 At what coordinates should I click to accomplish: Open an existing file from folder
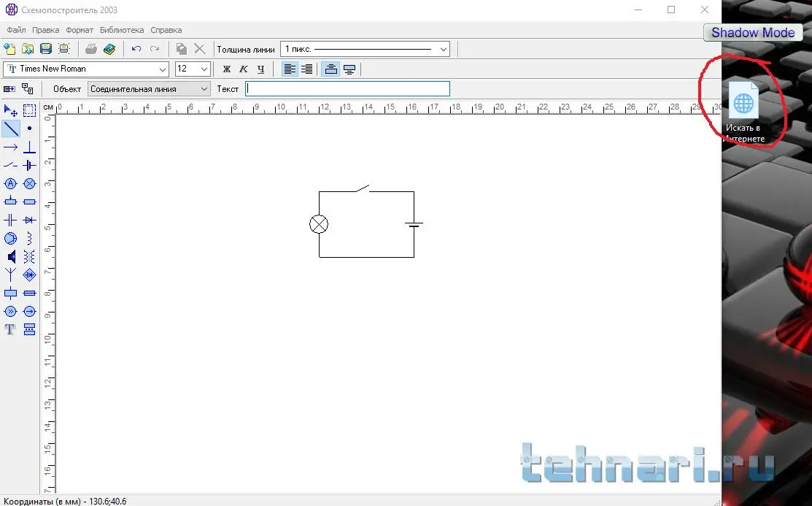[x=28, y=49]
